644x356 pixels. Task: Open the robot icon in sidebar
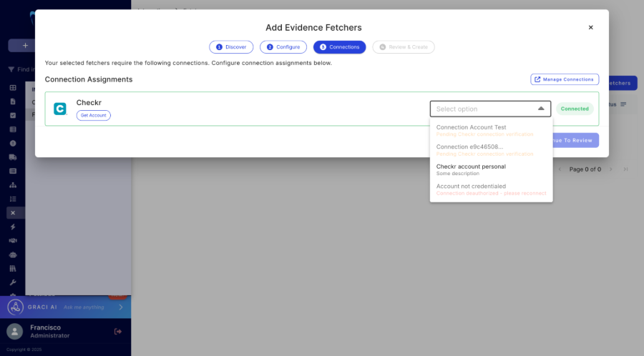13,254
